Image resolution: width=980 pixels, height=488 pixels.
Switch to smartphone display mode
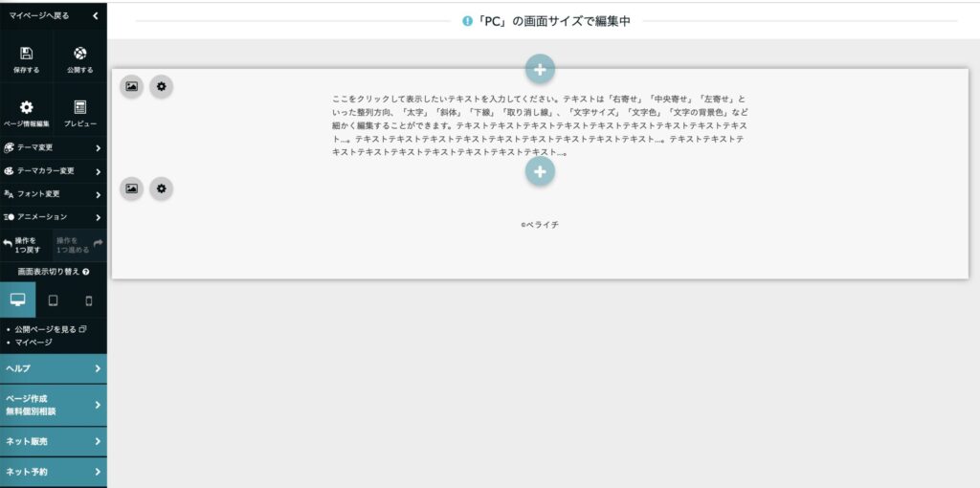click(89, 300)
